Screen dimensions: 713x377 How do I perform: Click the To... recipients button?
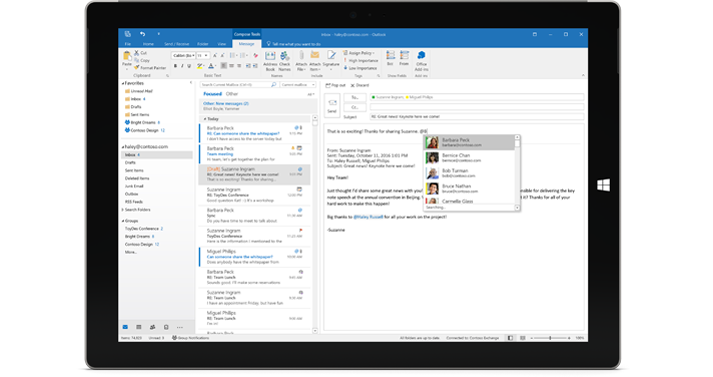(x=355, y=97)
